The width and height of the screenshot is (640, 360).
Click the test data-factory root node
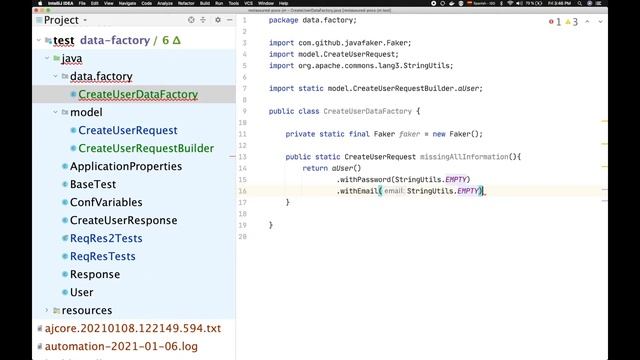point(117,40)
